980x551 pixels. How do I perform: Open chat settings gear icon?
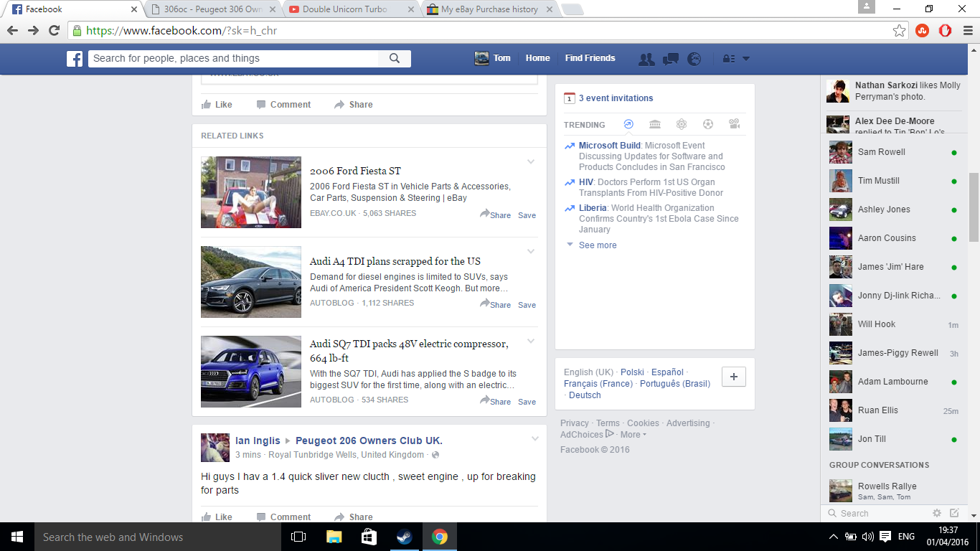click(936, 513)
